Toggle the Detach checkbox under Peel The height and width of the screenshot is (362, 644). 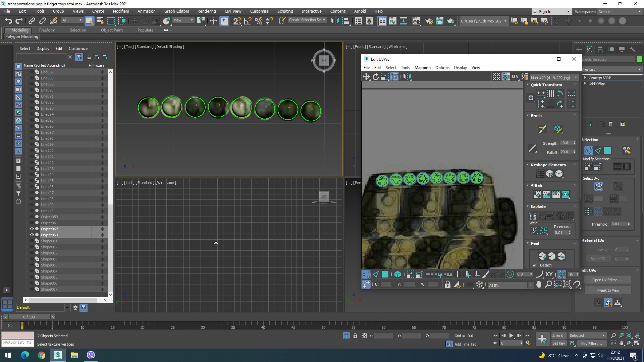534,265
